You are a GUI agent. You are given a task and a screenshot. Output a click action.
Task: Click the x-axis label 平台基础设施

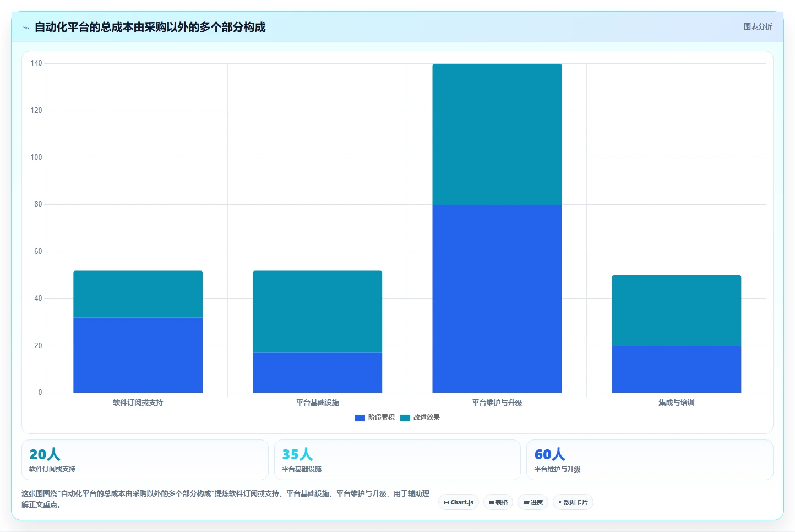point(318,403)
